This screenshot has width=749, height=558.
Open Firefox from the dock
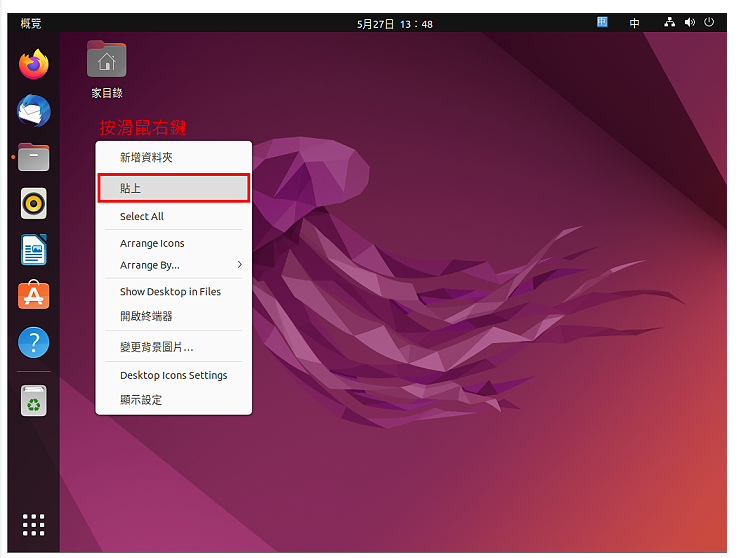(x=33, y=64)
